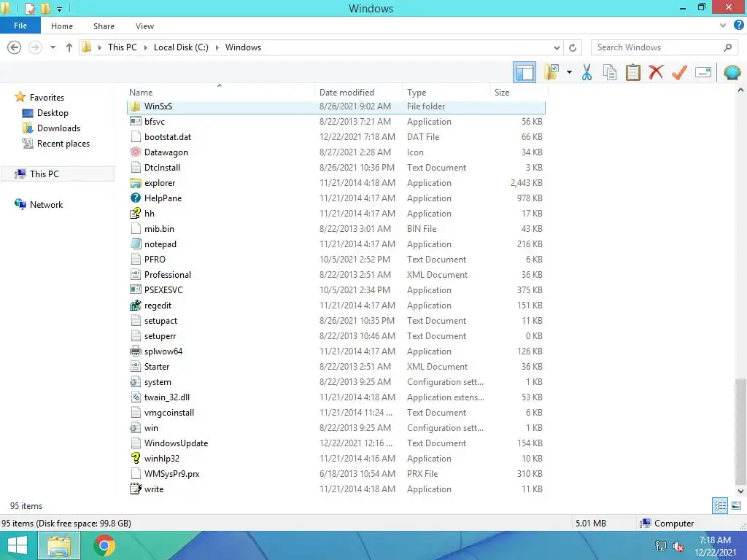Select the bootstat.dat file name
Image resolution: width=747 pixels, height=560 pixels.
point(168,136)
